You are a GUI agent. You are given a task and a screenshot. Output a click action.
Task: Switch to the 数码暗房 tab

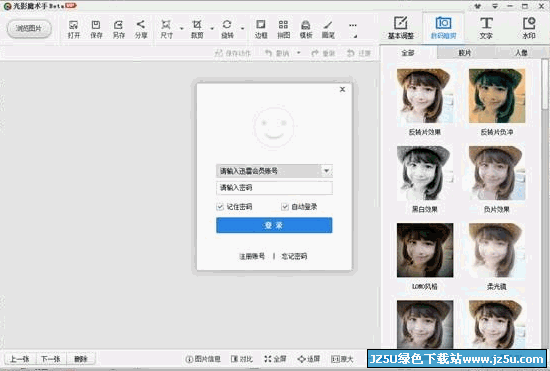[x=443, y=28]
